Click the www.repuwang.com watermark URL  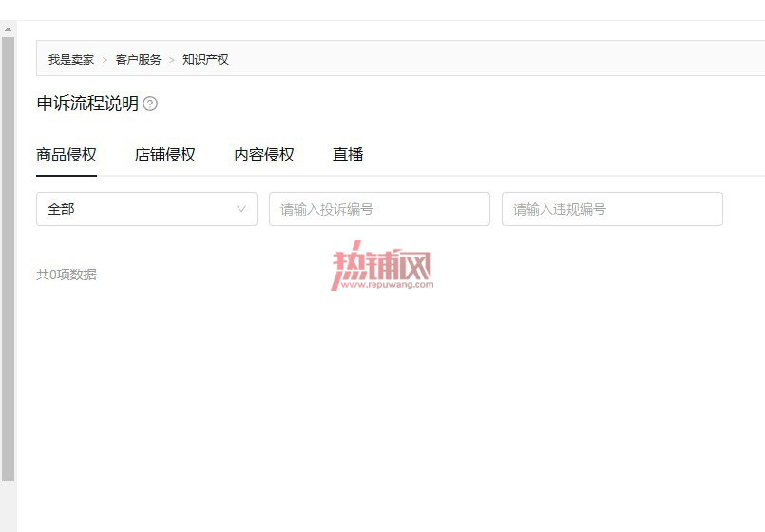click(x=388, y=285)
